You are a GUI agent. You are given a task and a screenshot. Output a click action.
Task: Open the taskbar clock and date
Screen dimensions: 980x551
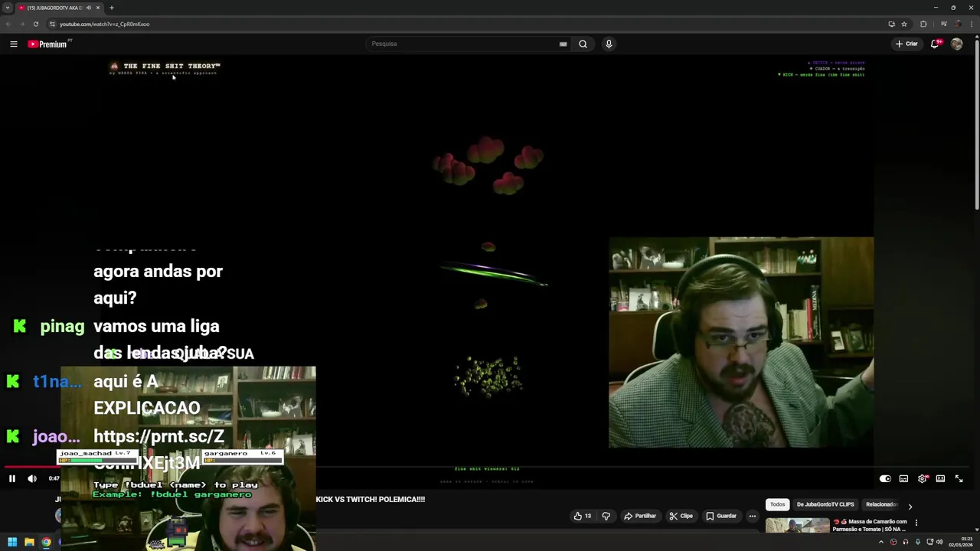pyautogui.click(x=961, y=543)
